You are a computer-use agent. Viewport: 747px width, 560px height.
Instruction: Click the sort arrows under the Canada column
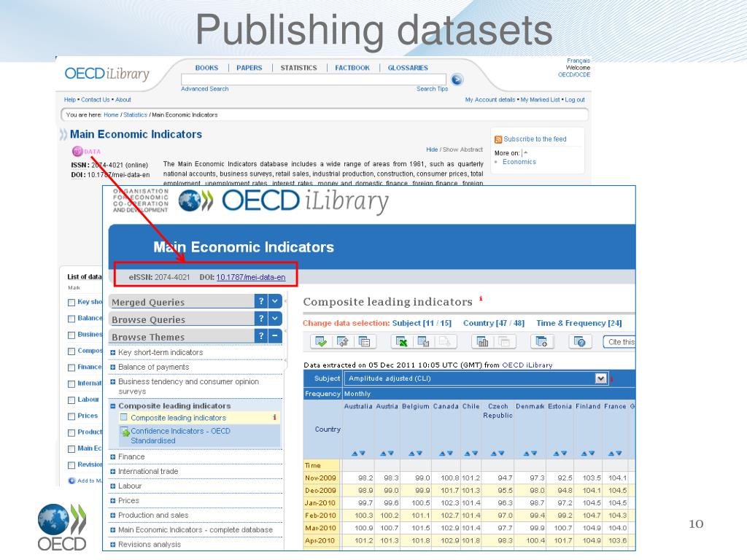tap(446, 454)
